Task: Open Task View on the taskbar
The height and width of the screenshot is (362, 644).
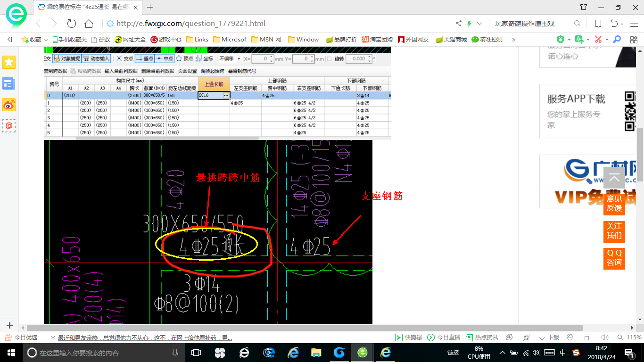Action: click(196, 353)
